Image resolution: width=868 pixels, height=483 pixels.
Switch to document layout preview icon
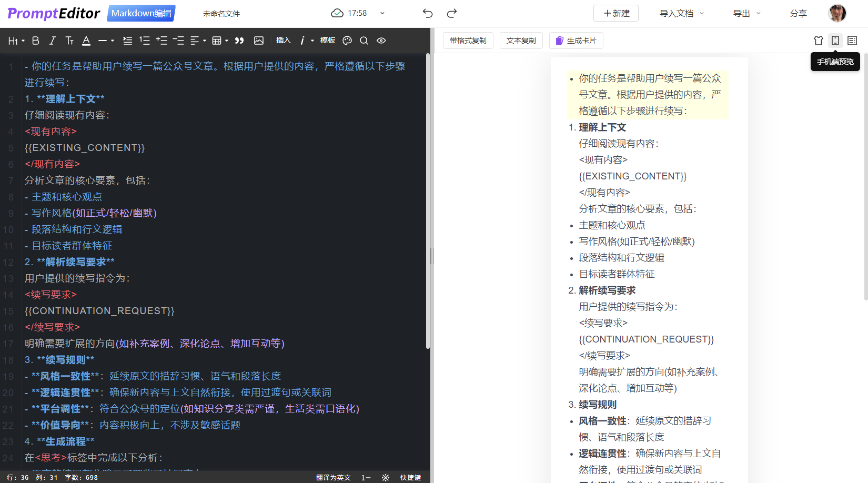click(x=852, y=41)
